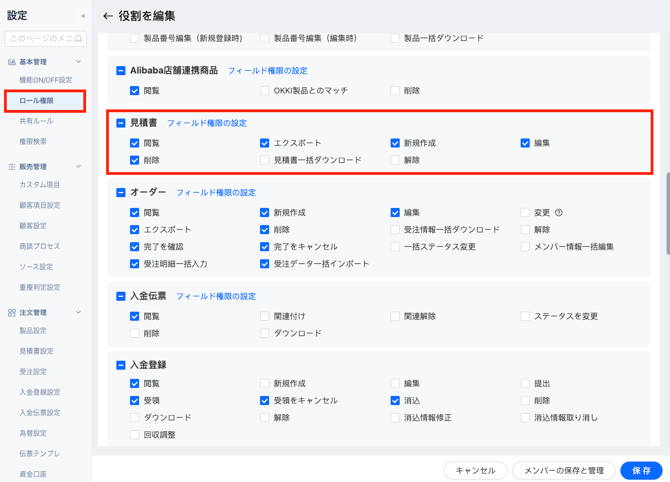Image resolution: width=670 pixels, height=482 pixels.
Task: Click the back arrow next to 役割を編集
Action: point(108,16)
